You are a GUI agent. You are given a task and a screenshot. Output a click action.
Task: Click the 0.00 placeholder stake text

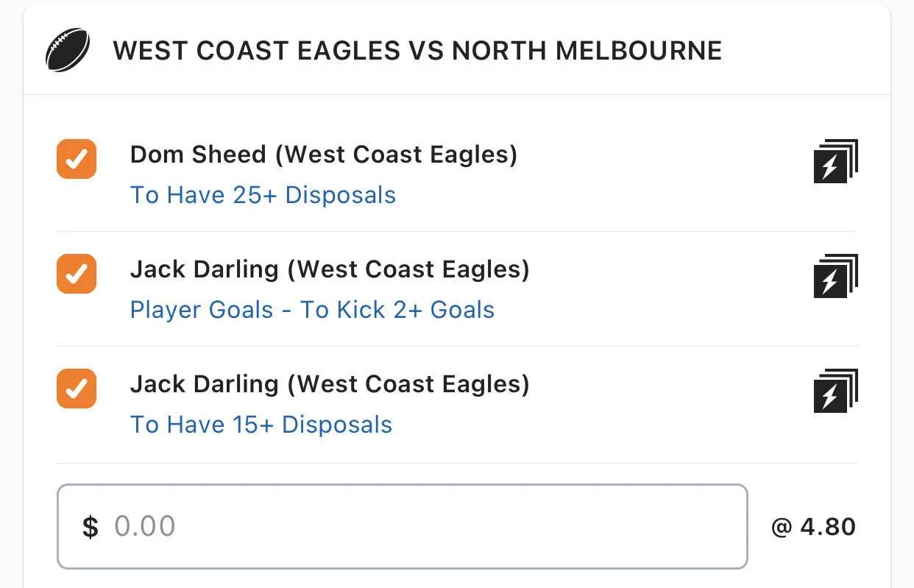145,527
